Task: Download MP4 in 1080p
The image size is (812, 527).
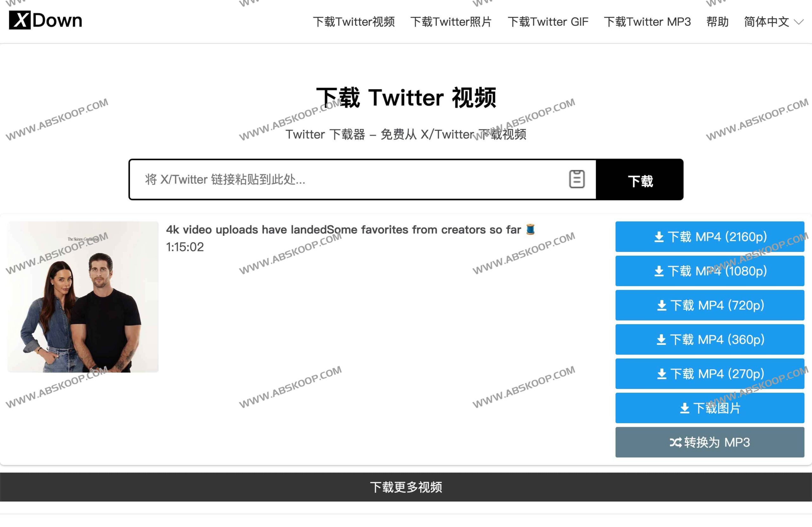Action: 710,271
